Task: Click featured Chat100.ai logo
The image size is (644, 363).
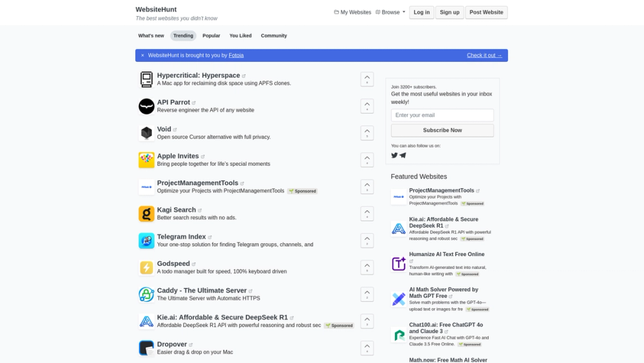Action: 399,335
